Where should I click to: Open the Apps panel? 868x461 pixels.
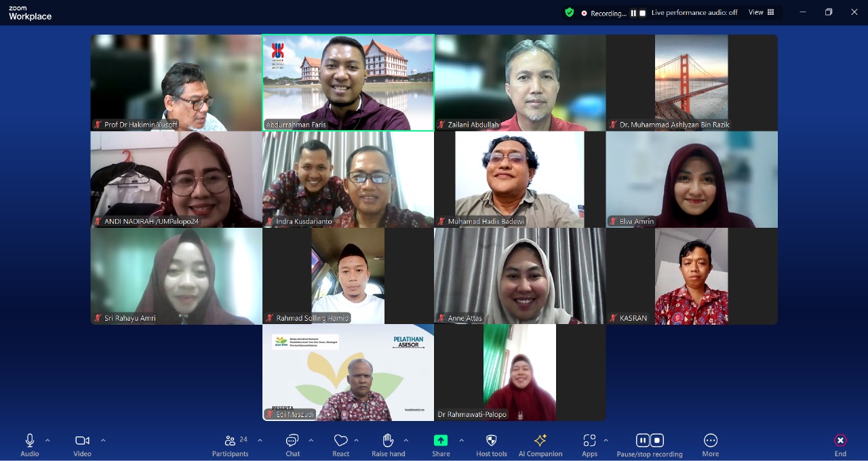coord(589,445)
